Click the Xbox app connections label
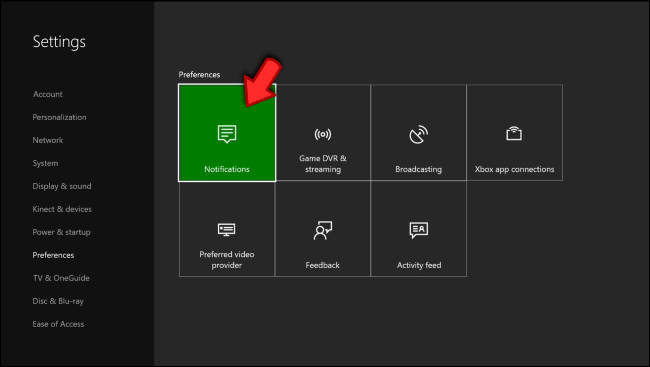 [x=514, y=169]
